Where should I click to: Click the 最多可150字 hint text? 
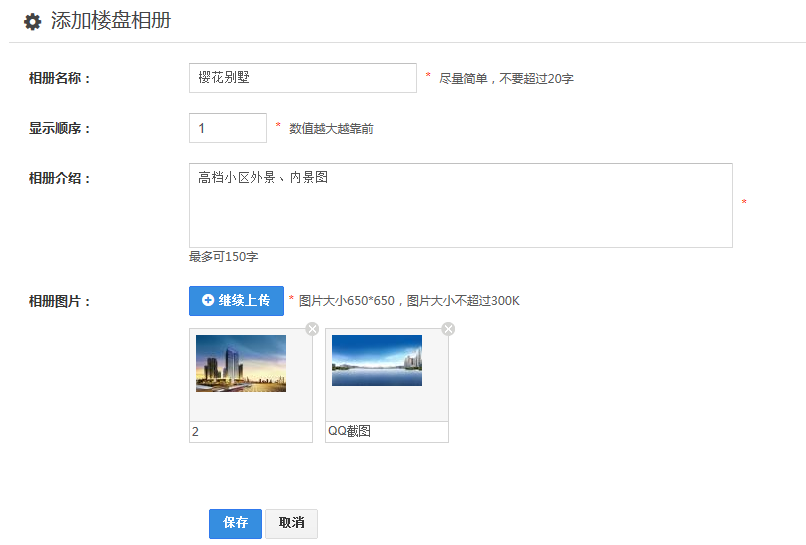(223, 257)
